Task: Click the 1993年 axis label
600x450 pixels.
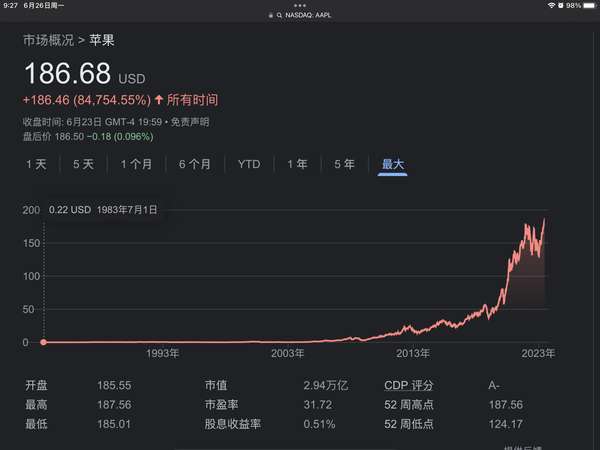Action: pyautogui.click(x=162, y=353)
